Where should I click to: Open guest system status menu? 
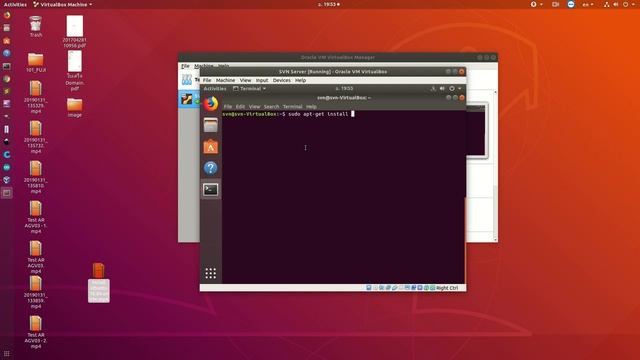[x=455, y=89]
